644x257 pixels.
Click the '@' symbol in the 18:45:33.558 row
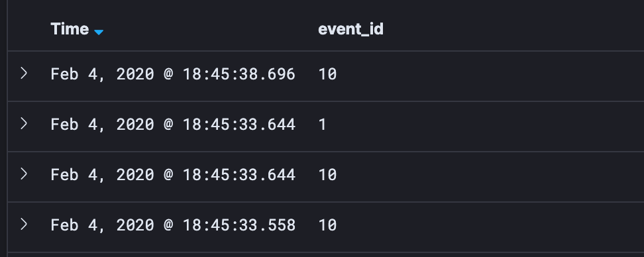(x=168, y=225)
